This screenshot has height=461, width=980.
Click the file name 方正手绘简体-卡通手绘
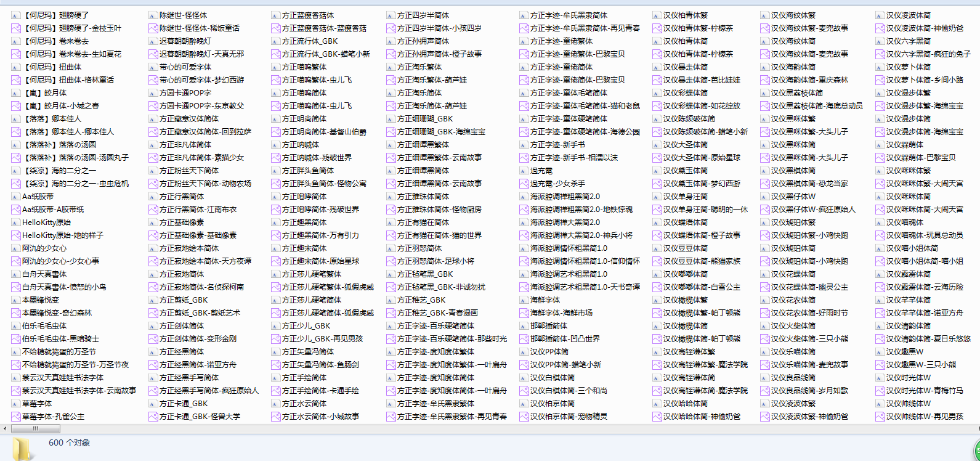320,391
